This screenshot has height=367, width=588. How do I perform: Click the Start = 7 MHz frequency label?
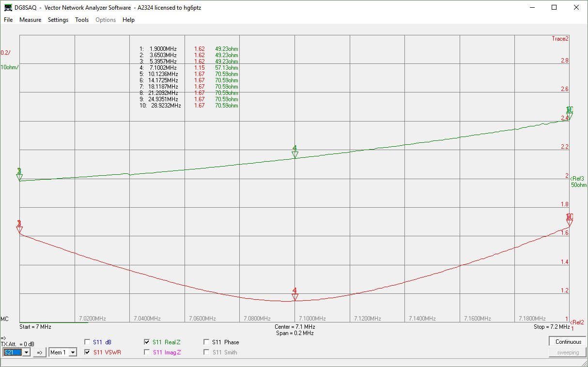click(x=35, y=327)
